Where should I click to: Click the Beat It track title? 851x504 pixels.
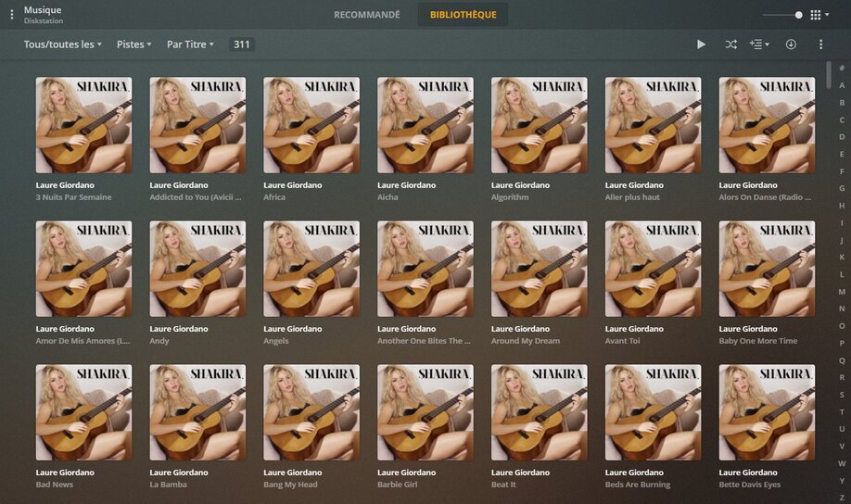pyautogui.click(x=503, y=485)
